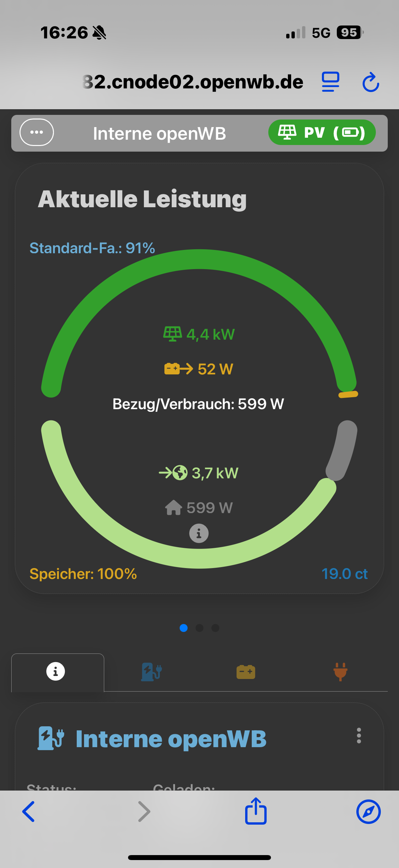Tap the third carousel page dot
The height and width of the screenshot is (868, 399).
215,628
